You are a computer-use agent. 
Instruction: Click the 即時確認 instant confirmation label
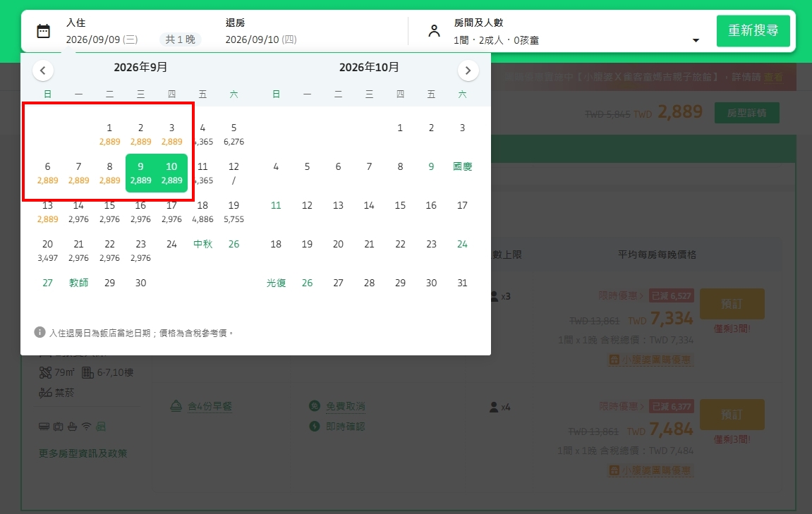pyautogui.click(x=346, y=427)
